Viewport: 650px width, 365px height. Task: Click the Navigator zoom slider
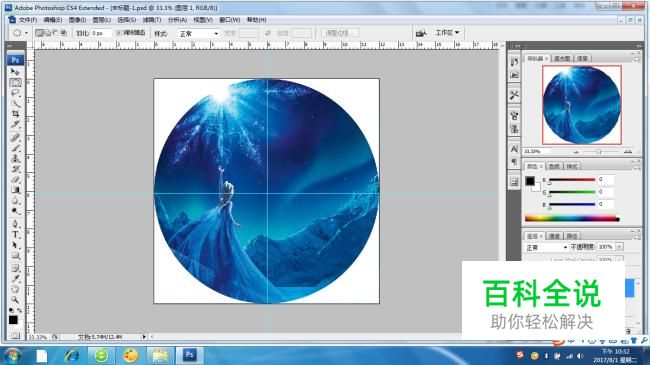click(x=599, y=152)
